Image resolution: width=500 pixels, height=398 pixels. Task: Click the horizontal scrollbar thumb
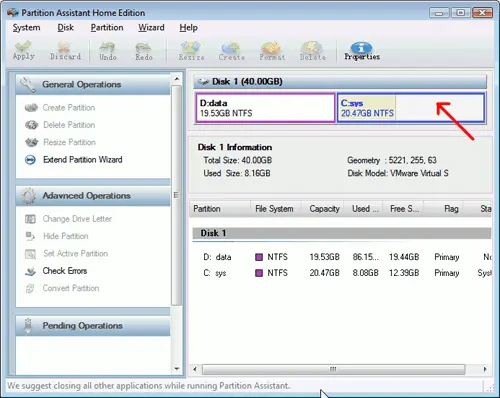tap(333, 369)
